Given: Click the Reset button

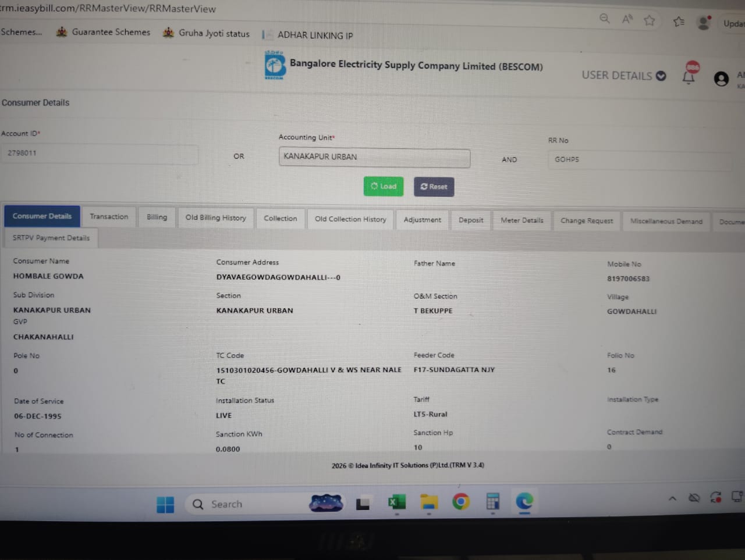Looking at the screenshot, I should (x=434, y=187).
